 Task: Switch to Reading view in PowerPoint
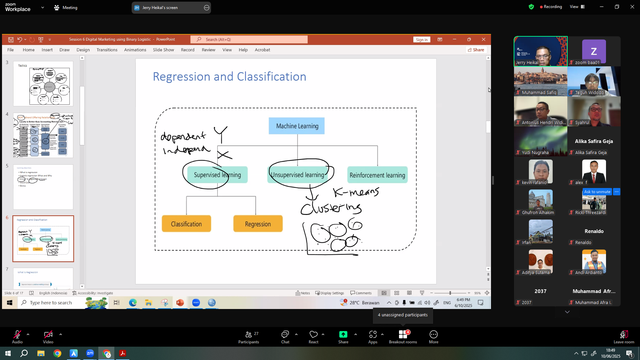pyautogui.click(x=409, y=293)
